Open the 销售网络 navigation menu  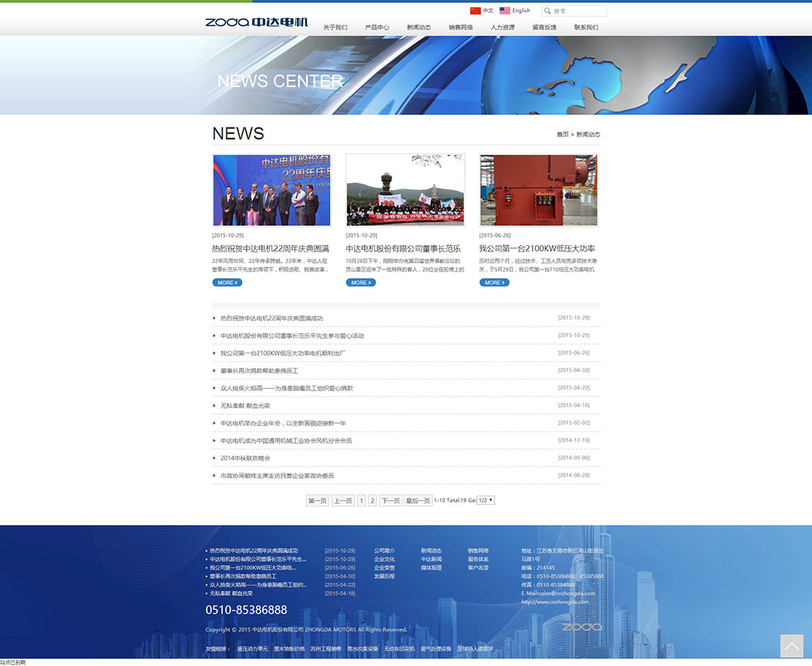tap(461, 27)
